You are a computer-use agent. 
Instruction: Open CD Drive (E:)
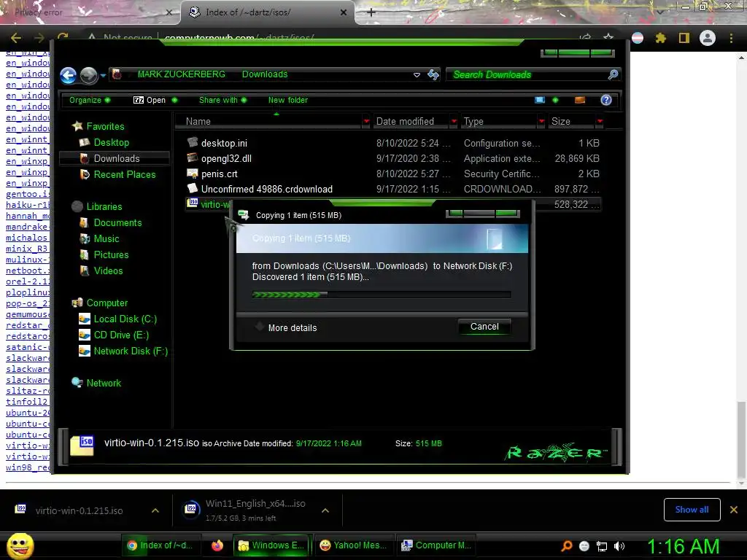122,335
